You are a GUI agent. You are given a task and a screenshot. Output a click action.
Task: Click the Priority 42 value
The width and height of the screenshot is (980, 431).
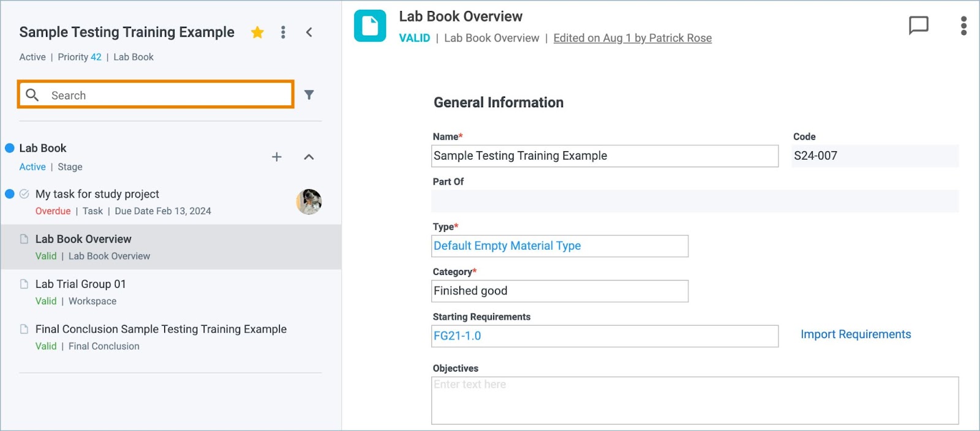[96, 57]
